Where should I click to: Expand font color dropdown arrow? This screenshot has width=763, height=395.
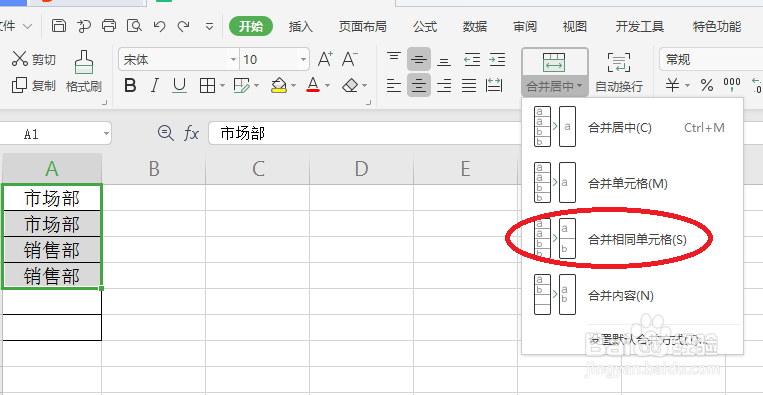click(327, 87)
